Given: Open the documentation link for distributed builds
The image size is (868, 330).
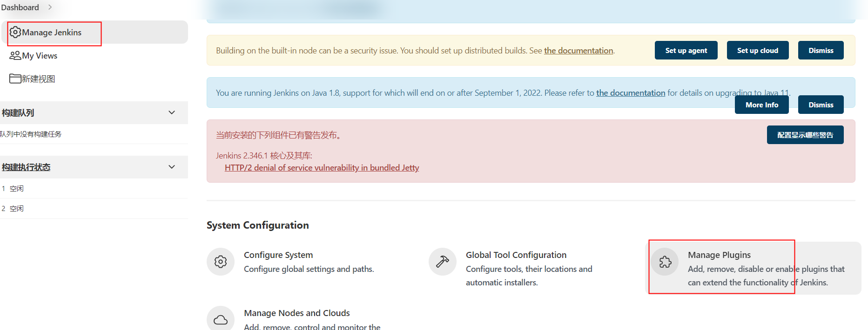Looking at the screenshot, I should [579, 50].
